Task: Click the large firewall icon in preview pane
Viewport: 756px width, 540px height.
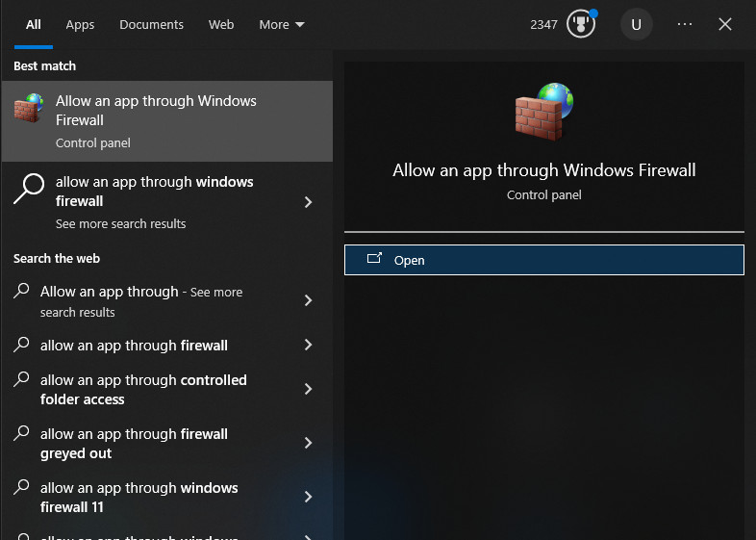Action: click(543, 113)
